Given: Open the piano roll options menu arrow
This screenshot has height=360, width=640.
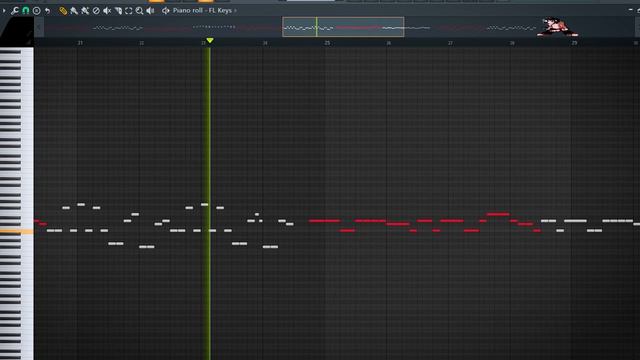Looking at the screenshot, I should pyautogui.click(x=4, y=11).
